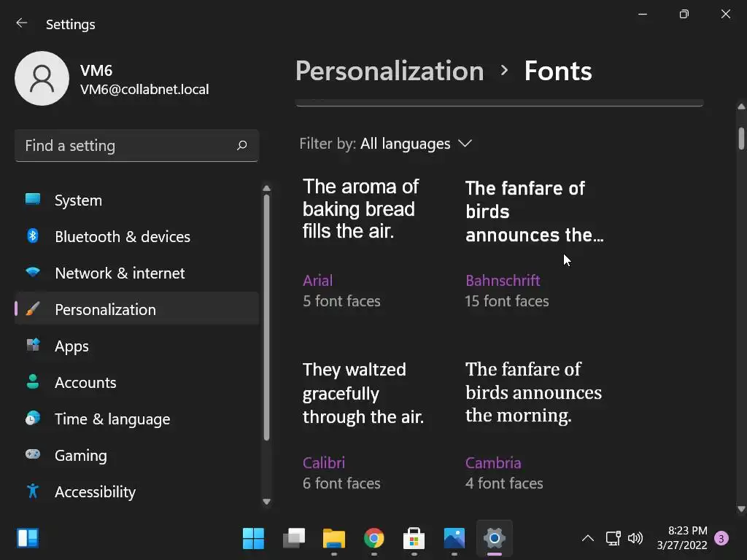This screenshot has width=747, height=560.
Task: Open Task View on the taskbar
Action: click(294, 539)
